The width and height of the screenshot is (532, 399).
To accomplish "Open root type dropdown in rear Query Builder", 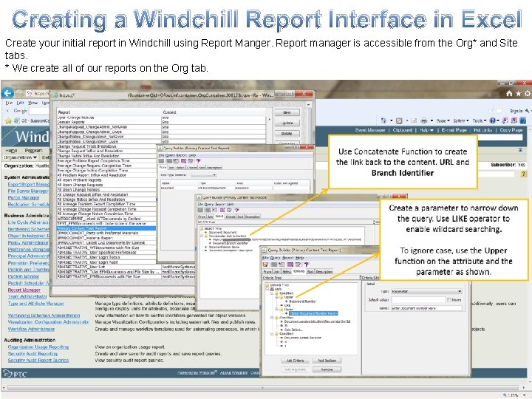I will pyautogui.click(x=204, y=174).
